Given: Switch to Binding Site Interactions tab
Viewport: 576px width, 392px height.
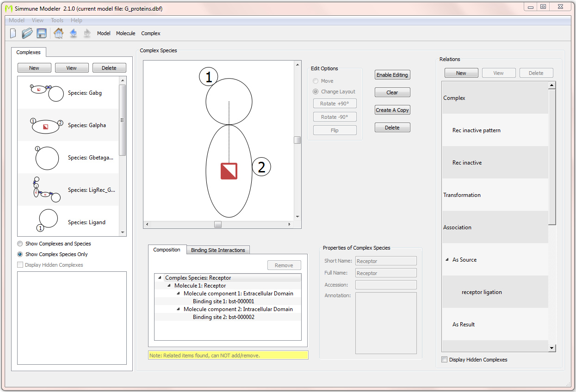Looking at the screenshot, I should coord(218,250).
